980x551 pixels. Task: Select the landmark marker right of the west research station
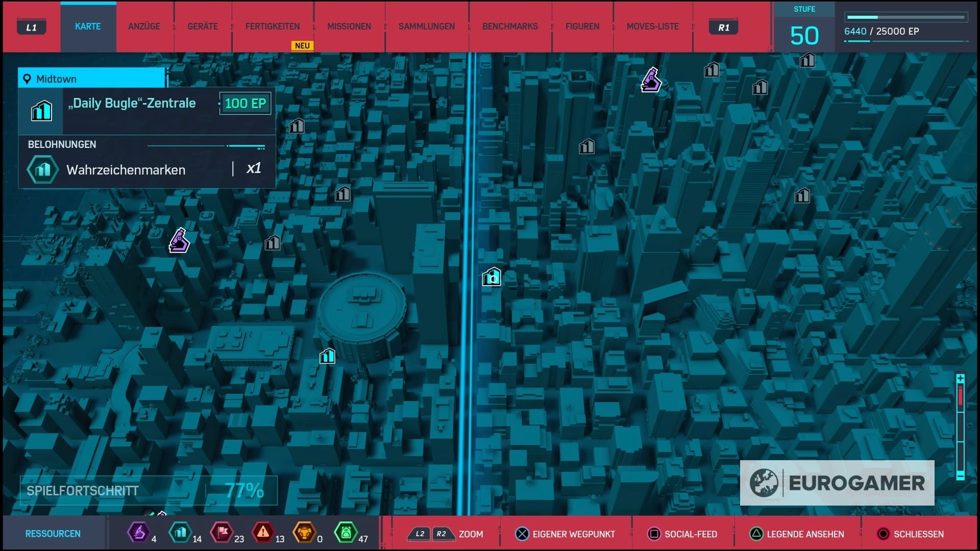pyautogui.click(x=273, y=242)
